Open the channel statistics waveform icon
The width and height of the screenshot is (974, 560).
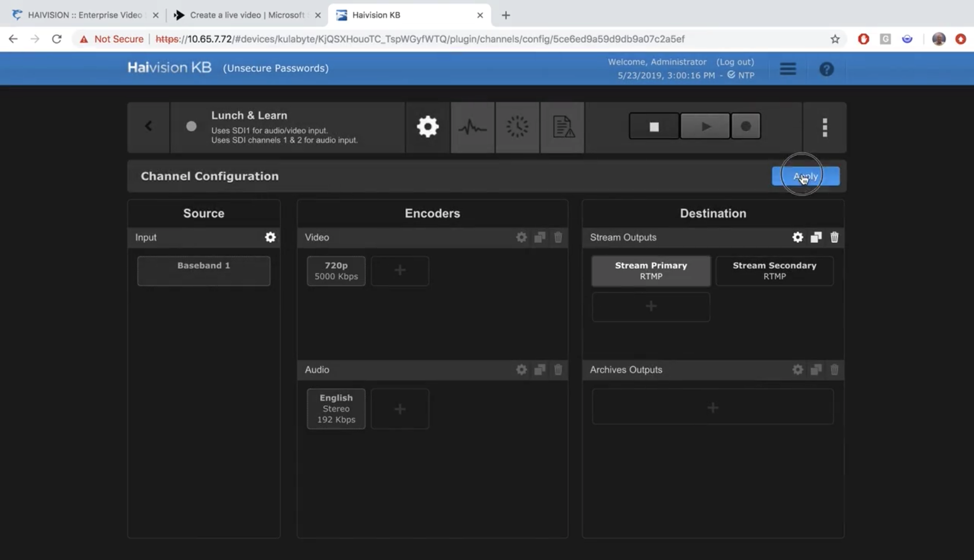click(x=472, y=127)
